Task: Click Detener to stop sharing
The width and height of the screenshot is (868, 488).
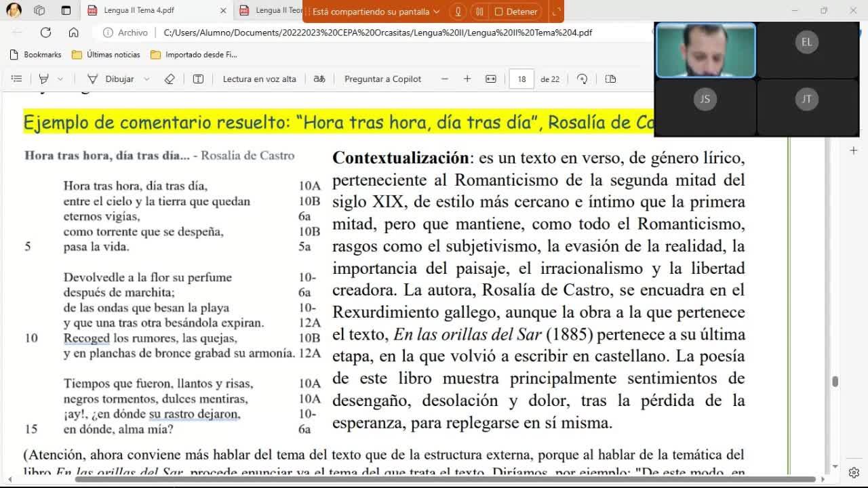Action: [x=516, y=12]
